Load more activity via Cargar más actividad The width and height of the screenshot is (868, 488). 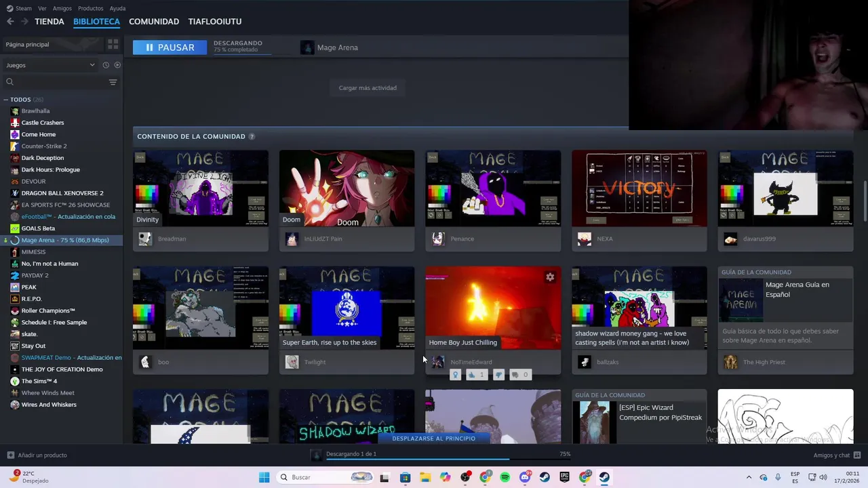point(368,87)
